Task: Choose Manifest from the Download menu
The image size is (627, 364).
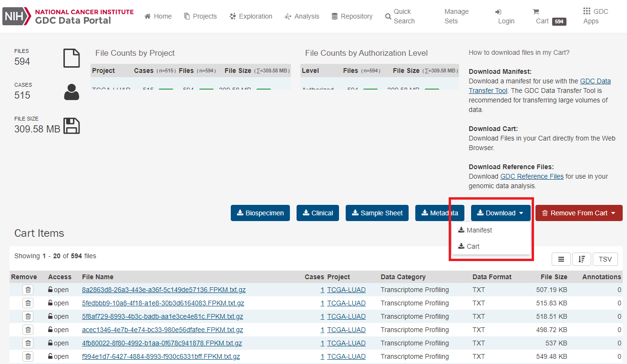Action: pyautogui.click(x=475, y=230)
